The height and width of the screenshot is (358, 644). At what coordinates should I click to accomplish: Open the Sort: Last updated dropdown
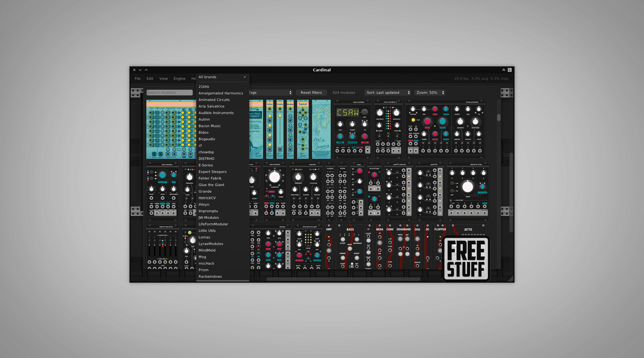(388, 93)
